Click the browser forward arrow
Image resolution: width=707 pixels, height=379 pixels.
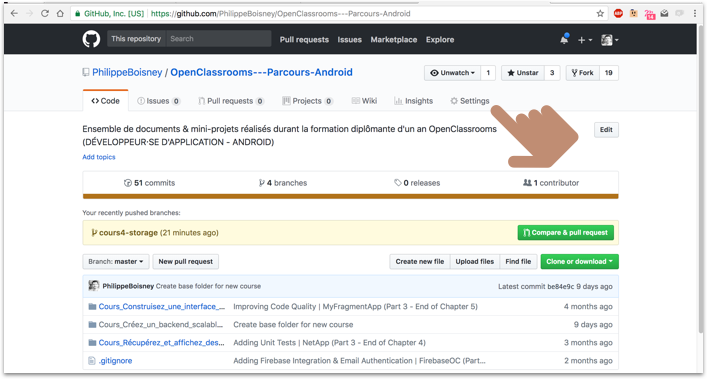pos(29,14)
